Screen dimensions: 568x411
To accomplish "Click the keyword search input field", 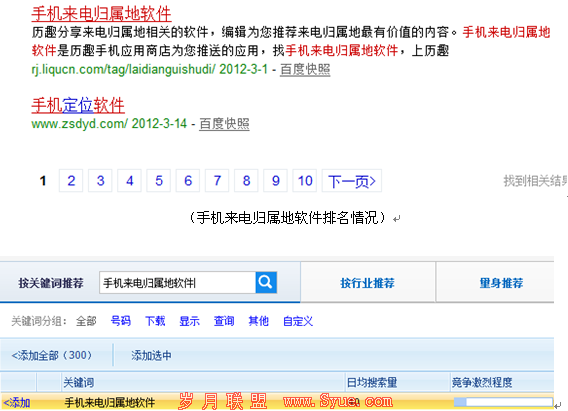I will pyautogui.click(x=178, y=282).
